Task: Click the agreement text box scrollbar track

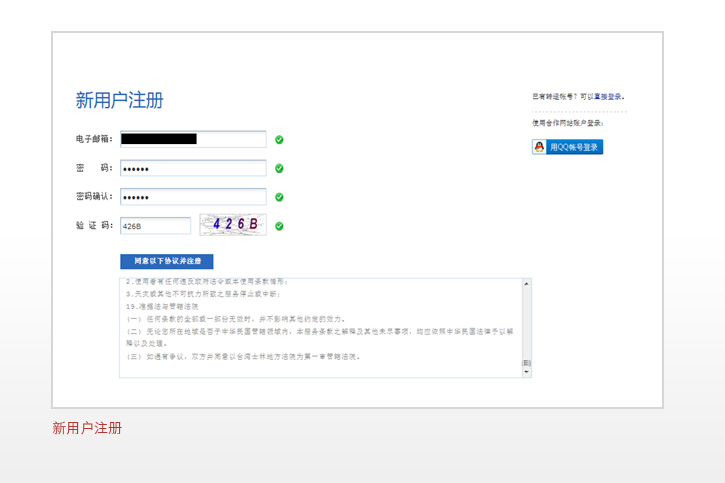Action: tap(527, 320)
